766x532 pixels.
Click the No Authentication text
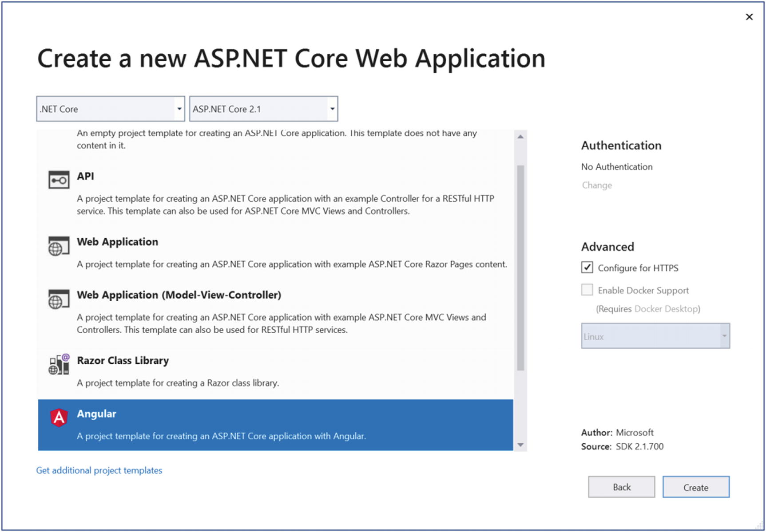(617, 167)
